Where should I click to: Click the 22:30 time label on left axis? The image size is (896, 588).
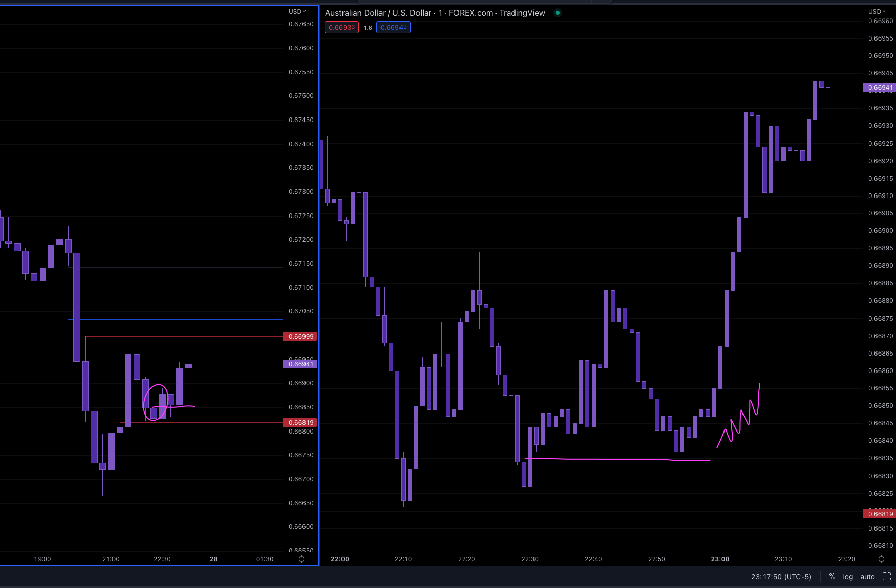point(162,559)
